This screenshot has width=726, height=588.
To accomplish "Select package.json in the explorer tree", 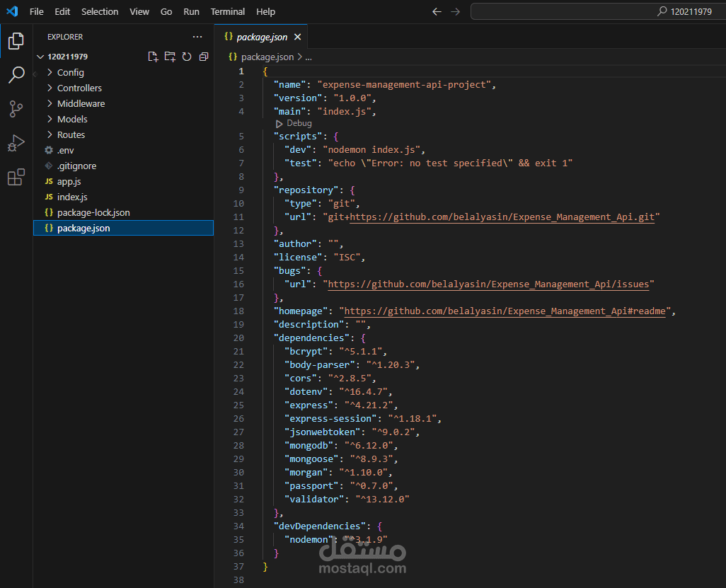I will (x=123, y=229).
